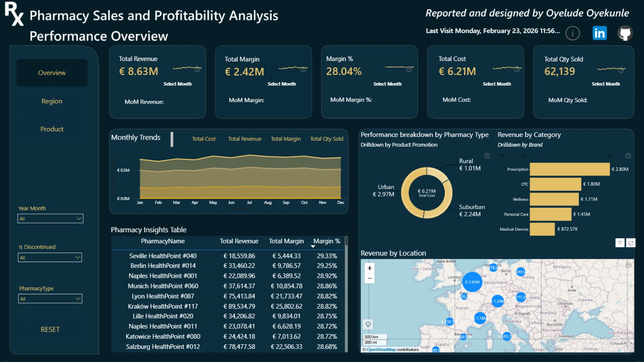Click the filter icon above map
Image resolution: width=644 pixels, height=362 pixels.
pyautogui.click(x=620, y=243)
